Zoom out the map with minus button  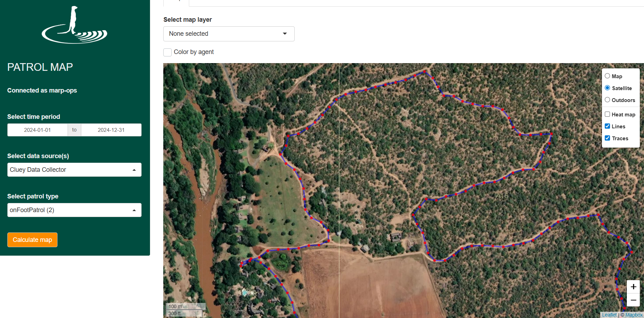coord(633,300)
